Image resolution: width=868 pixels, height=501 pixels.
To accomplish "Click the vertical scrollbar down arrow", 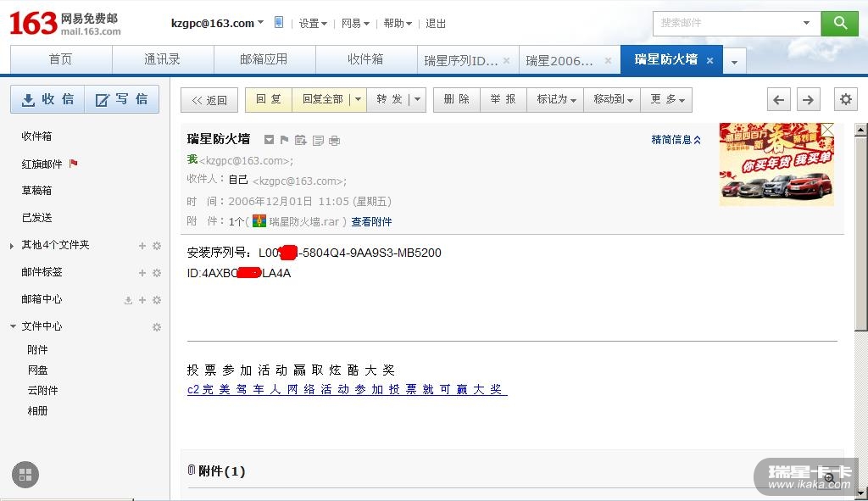I will click(x=860, y=493).
